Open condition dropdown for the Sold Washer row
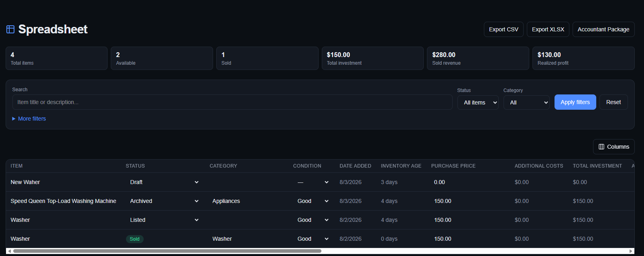Image resolution: width=644 pixels, height=256 pixels. 313,239
